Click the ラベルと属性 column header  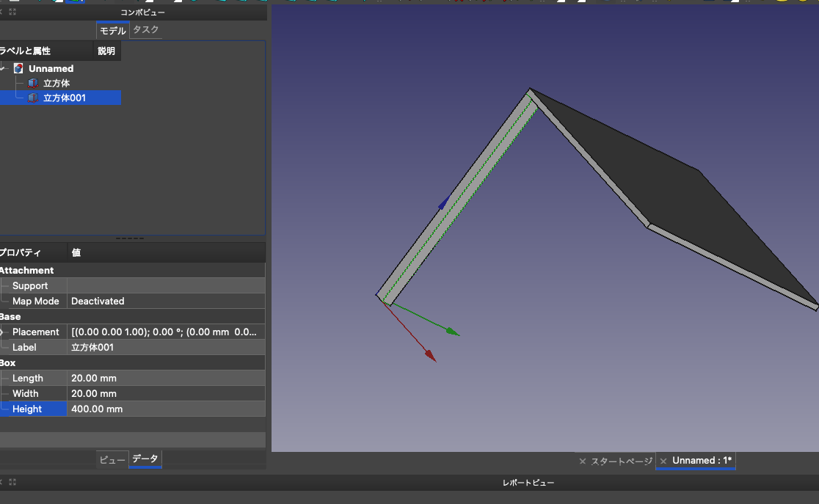(x=46, y=51)
